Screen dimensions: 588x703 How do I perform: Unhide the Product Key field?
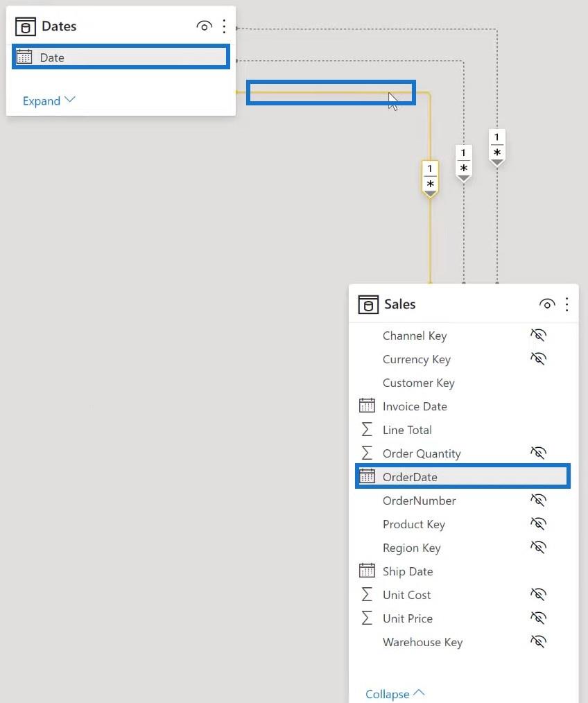(x=538, y=523)
